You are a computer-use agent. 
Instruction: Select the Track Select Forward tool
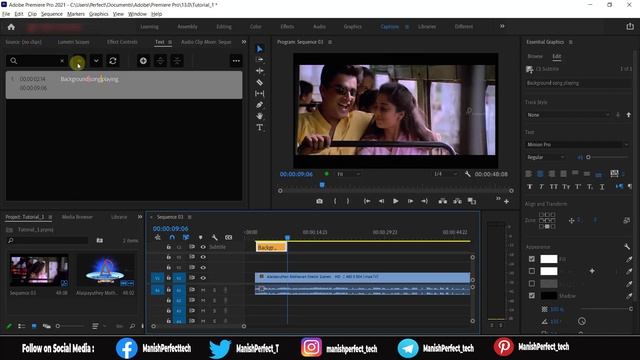coord(259,60)
